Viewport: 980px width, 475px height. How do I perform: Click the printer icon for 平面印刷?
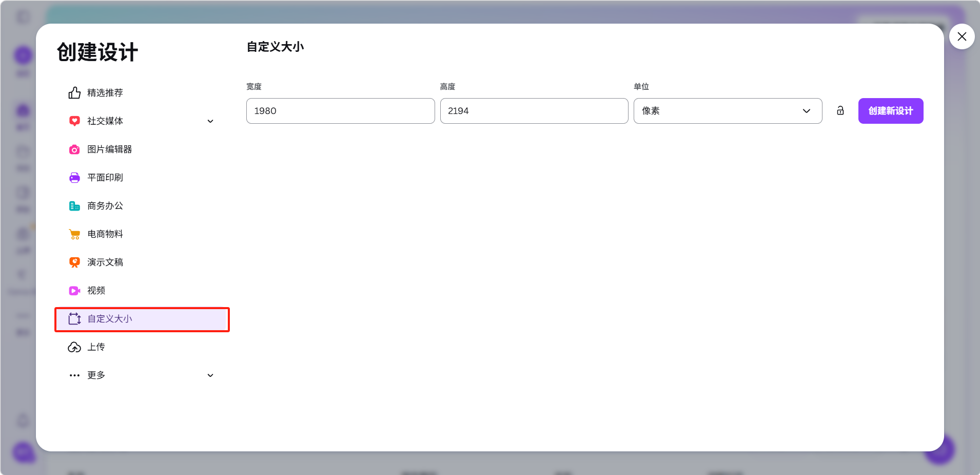click(74, 178)
